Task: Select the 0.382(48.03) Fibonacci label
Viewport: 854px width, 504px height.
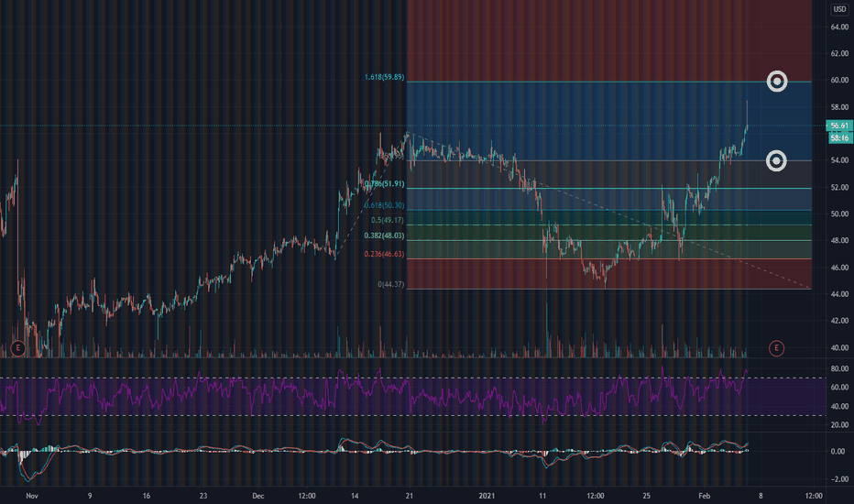Action: click(x=384, y=236)
